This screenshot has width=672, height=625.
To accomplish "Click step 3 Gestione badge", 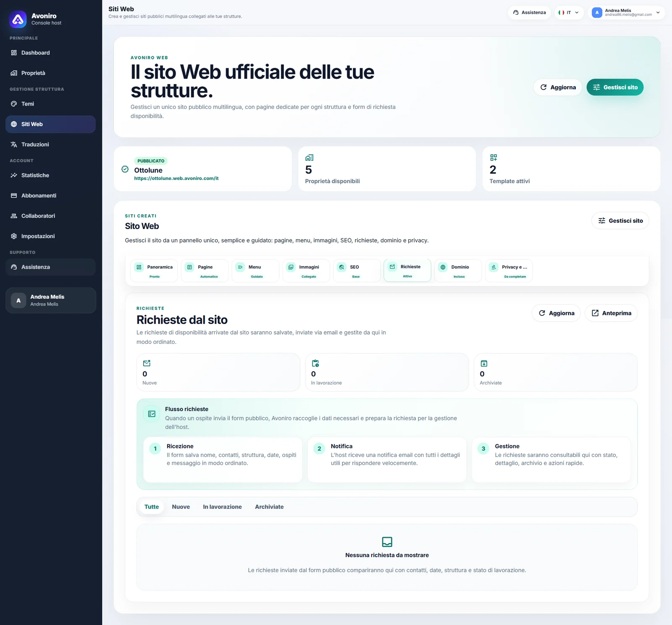I will [x=483, y=448].
